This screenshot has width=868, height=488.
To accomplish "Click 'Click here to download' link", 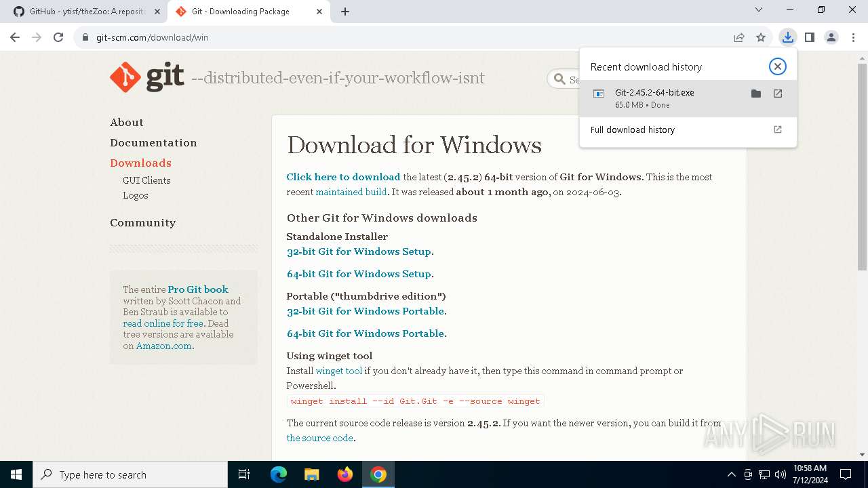I will [x=343, y=177].
